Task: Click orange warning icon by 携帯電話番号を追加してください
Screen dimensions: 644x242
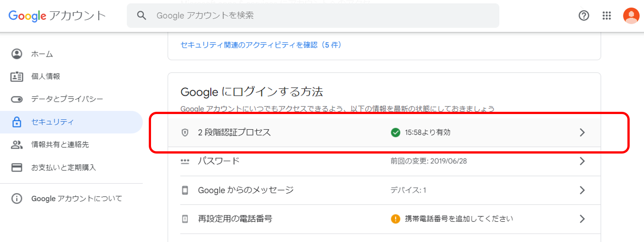Action: pyautogui.click(x=395, y=219)
